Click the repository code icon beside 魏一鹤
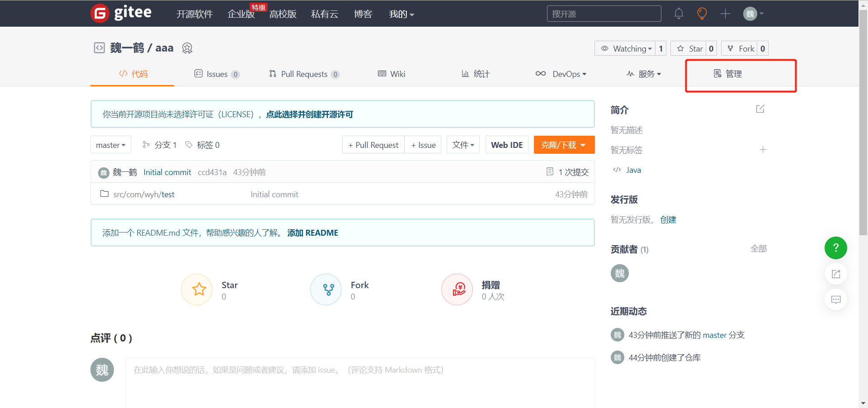The height and width of the screenshot is (408, 868). point(99,47)
